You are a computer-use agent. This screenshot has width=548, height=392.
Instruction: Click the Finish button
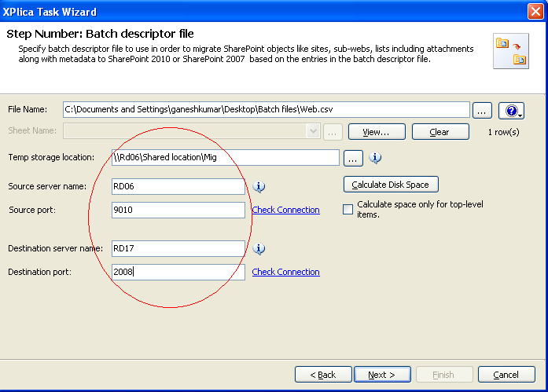point(444,375)
